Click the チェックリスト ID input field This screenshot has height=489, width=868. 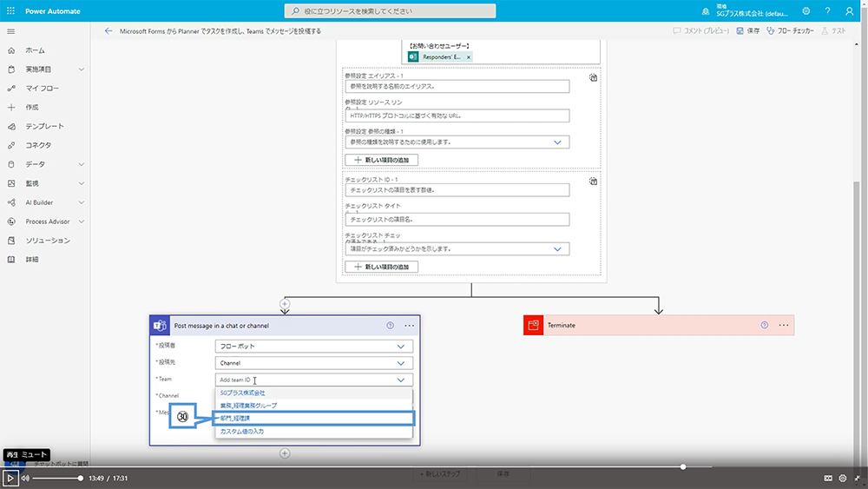click(457, 190)
